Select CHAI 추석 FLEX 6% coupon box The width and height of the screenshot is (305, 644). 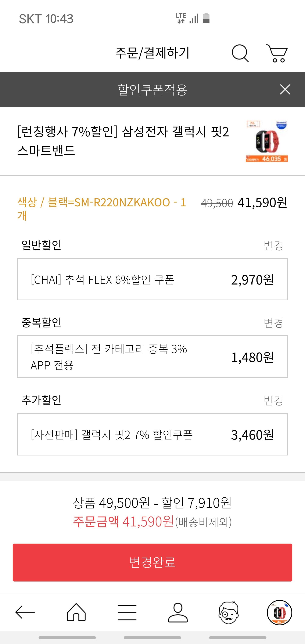tap(152, 279)
